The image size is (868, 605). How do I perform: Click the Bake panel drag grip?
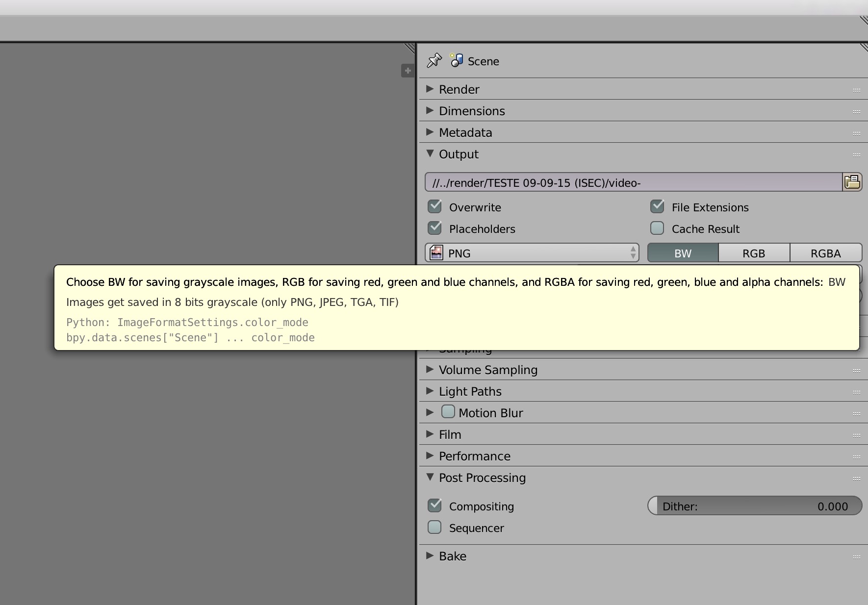click(857, 557)
